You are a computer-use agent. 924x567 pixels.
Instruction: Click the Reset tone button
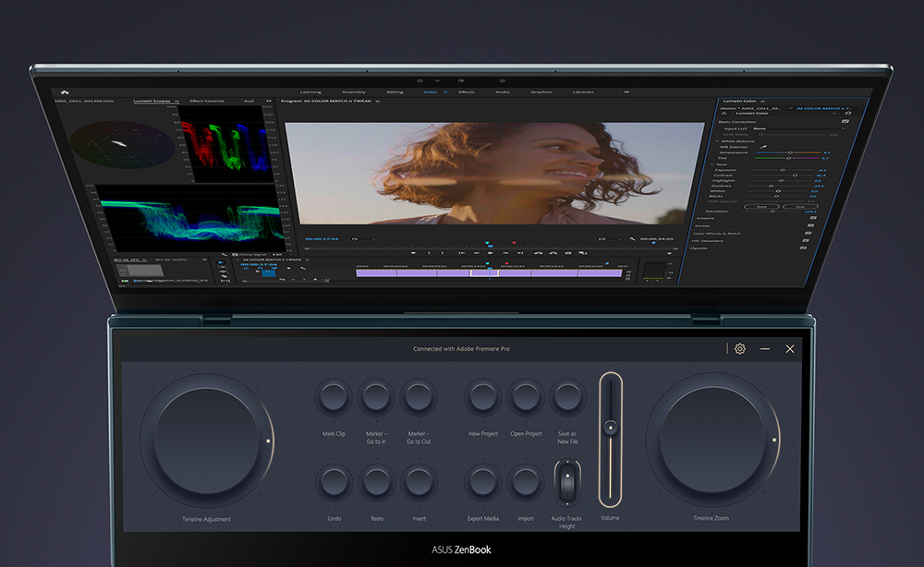click(x=761, y=206)
